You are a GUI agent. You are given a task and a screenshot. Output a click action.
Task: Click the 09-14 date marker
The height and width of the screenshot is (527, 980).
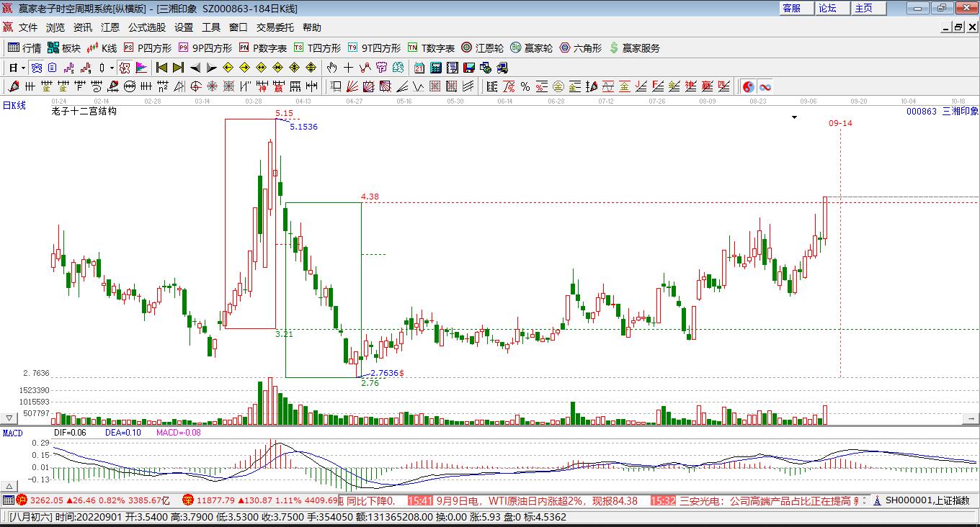point(840,123)
